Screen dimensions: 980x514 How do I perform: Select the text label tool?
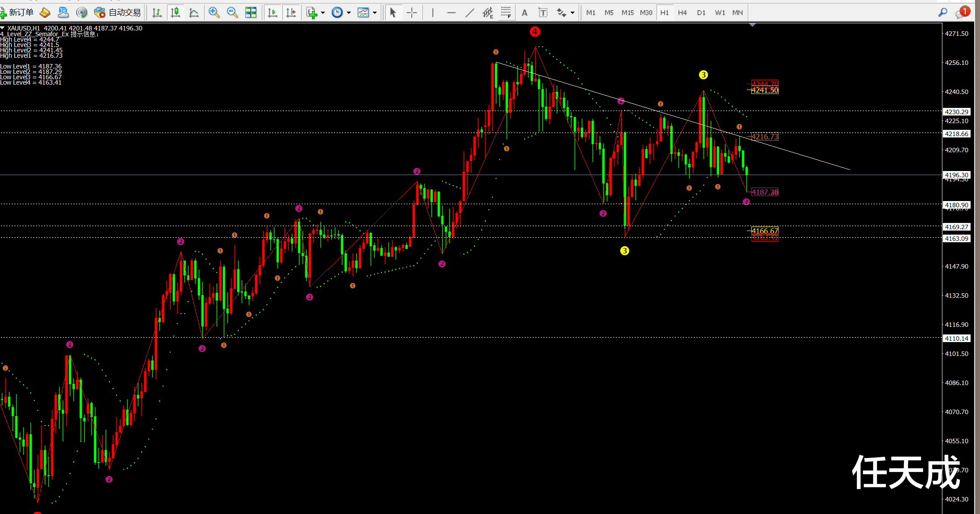pos(543,13)
